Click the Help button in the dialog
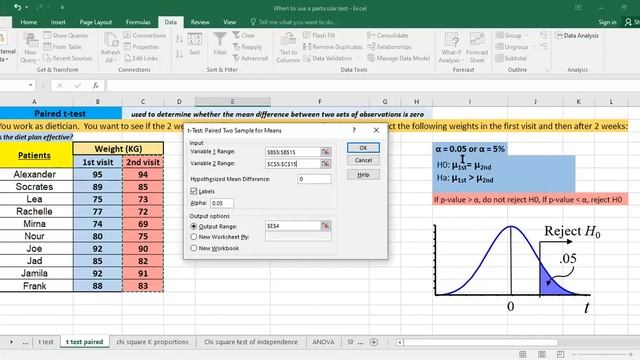This screenshot has height=360, width=640. pyautogui.click(x=363, y=175)
